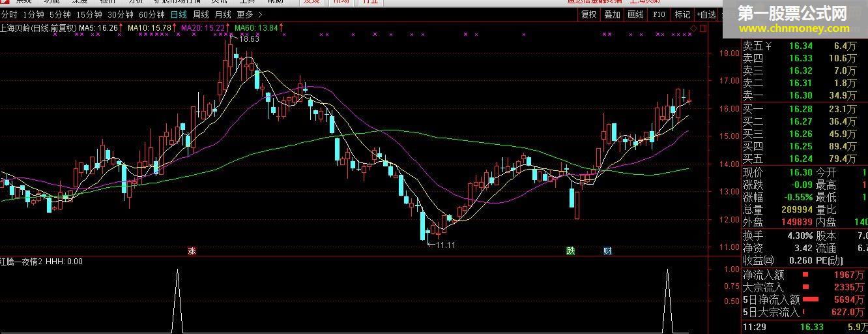Click the MA60: 13.84 label
Viewport: 868px width, 334px height.
point(257,28)
